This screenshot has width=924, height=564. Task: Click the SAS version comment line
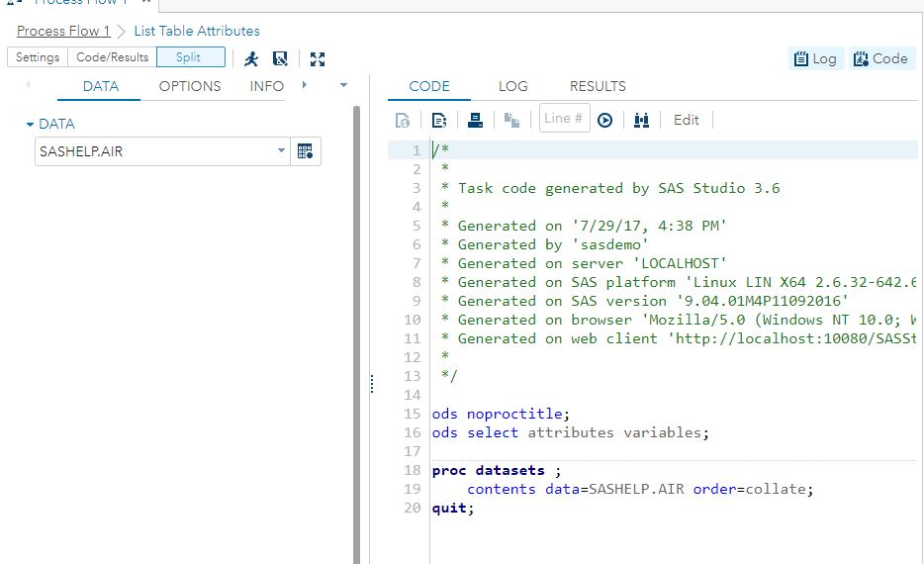[x=645, y=301]
